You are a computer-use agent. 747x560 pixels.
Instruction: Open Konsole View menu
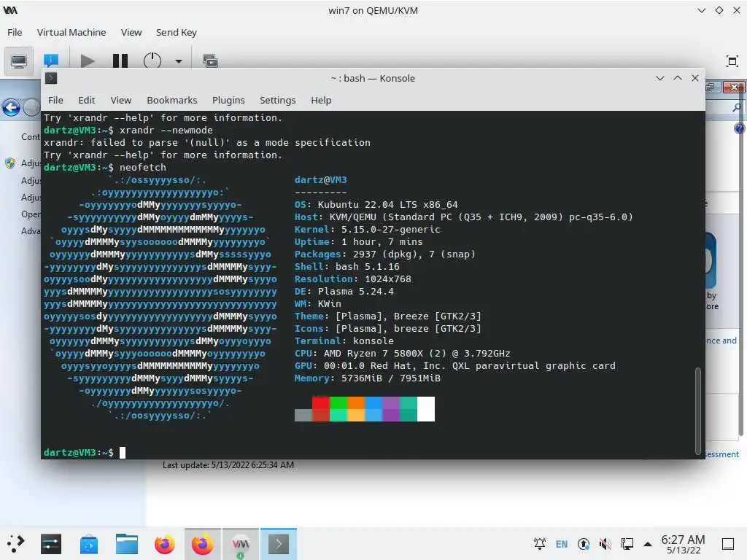point(121,100)
